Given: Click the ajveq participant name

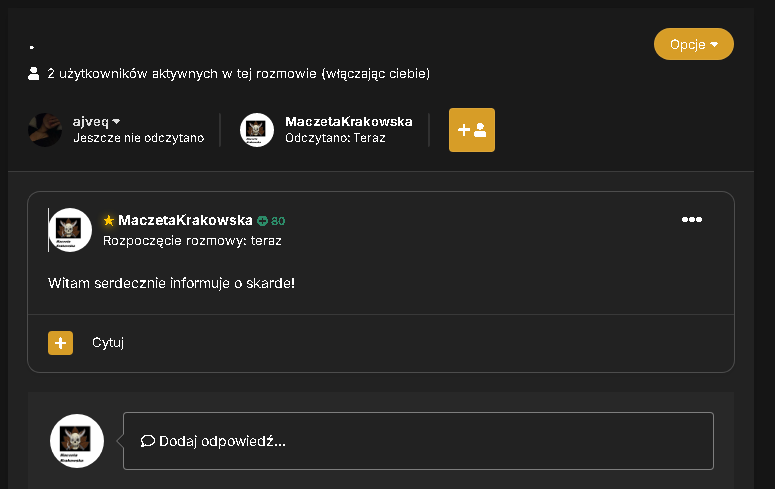Looking at the screenshot, I should [90, 121].
